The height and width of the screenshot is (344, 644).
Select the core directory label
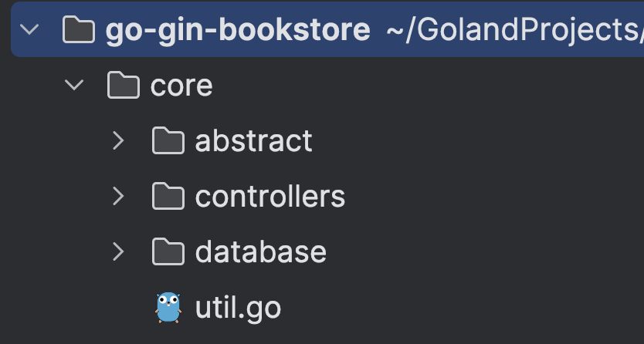coord(181,86)
